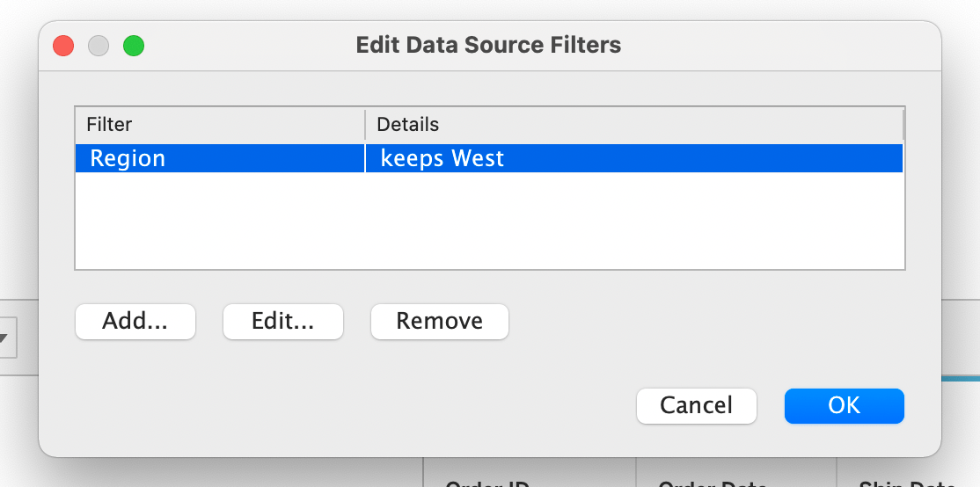Confirm filters with the OK button

coord(844,405)
